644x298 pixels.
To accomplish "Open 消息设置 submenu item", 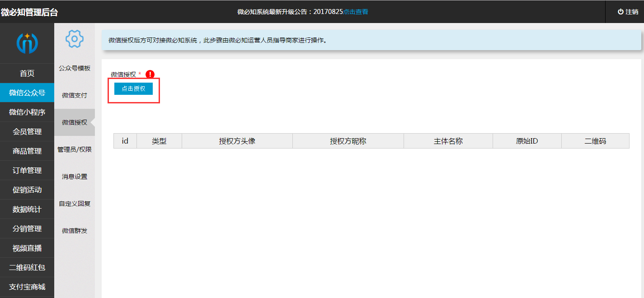I will tap(75, 177).
